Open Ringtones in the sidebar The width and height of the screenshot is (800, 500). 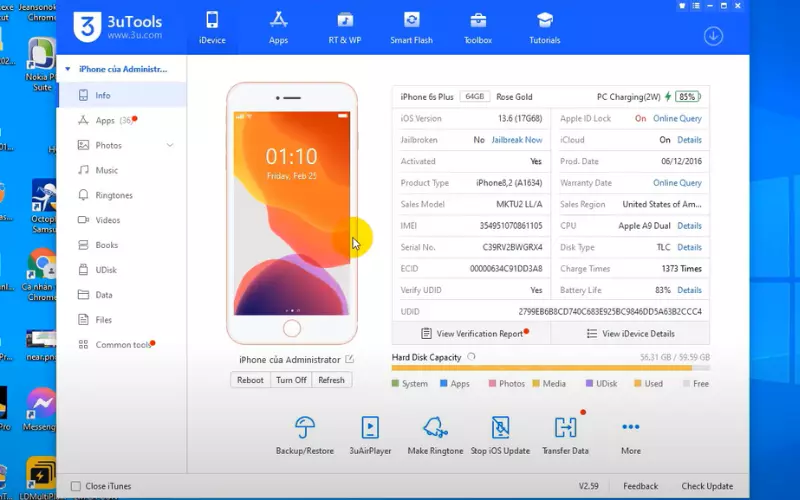coord(122,195)
